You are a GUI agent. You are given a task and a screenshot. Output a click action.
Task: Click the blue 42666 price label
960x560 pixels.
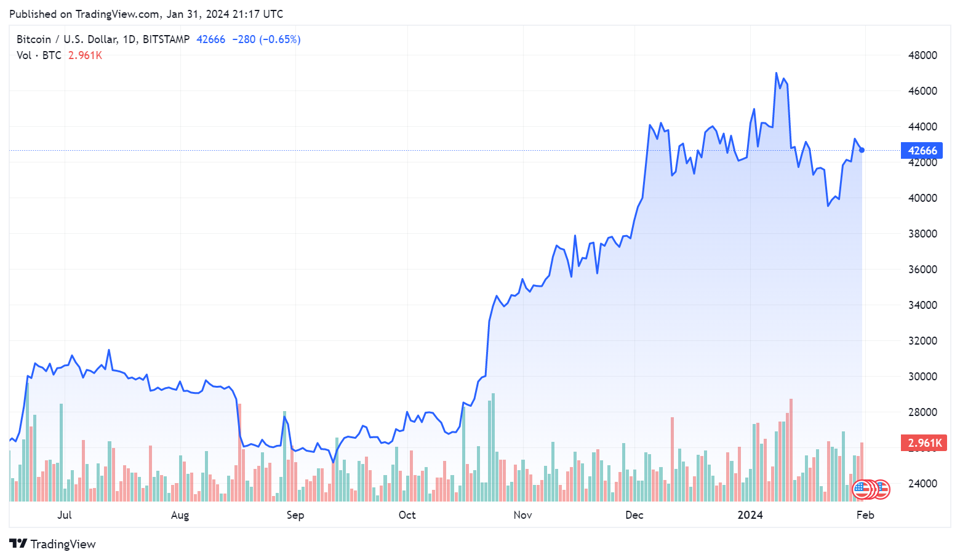(922, 151)
